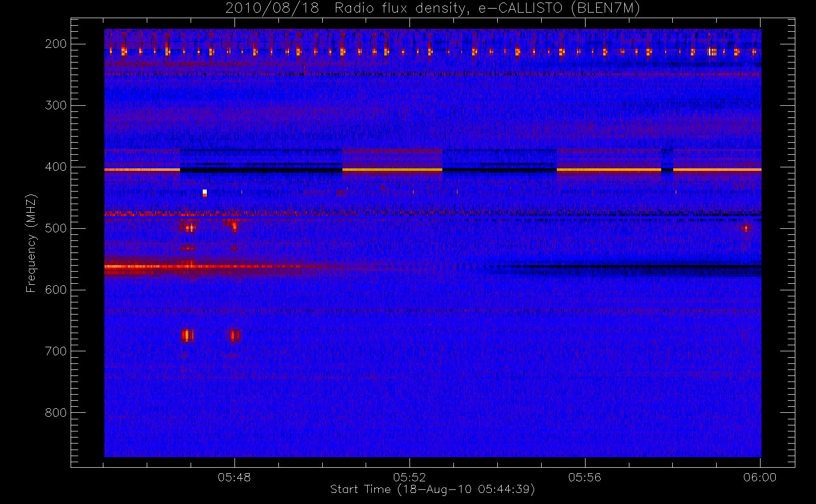Click the 600 frequency tick label
The width and height of the screenshot is (816, 504).
55,290
